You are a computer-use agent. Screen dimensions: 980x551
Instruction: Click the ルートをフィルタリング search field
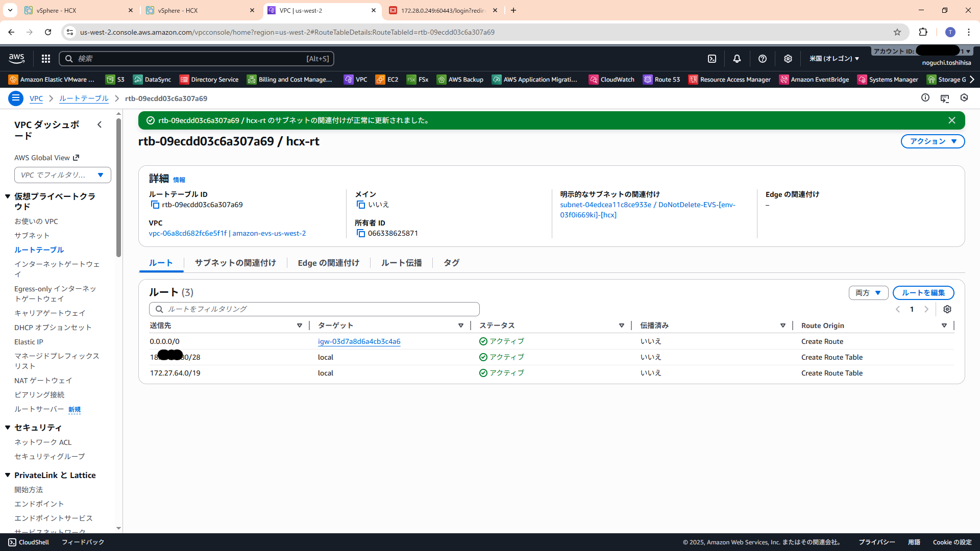pyautogui.click(x=314, y=309)
